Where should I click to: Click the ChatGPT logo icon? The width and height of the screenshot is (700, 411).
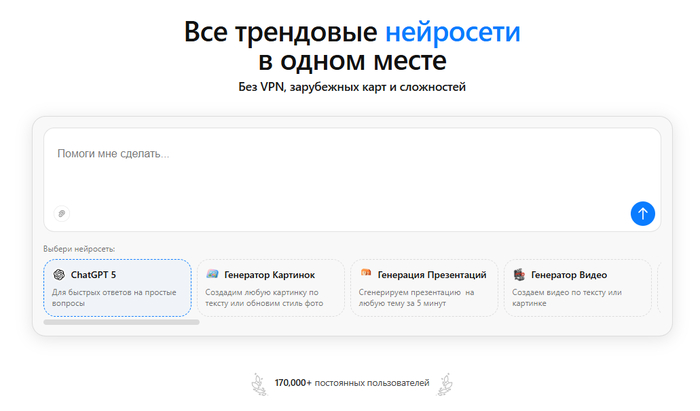59,275
